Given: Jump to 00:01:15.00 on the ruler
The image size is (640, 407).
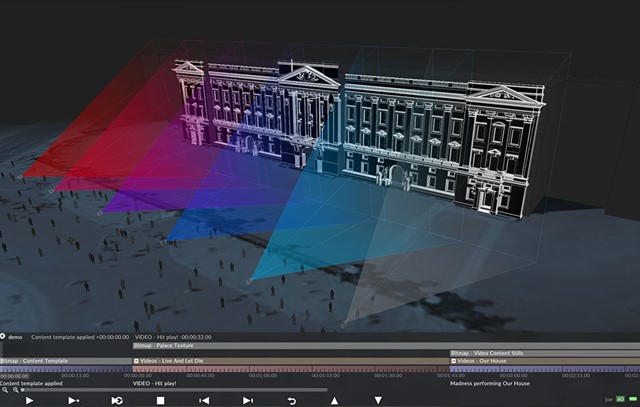Looking at the screenshot, I should tap(326, 376).
